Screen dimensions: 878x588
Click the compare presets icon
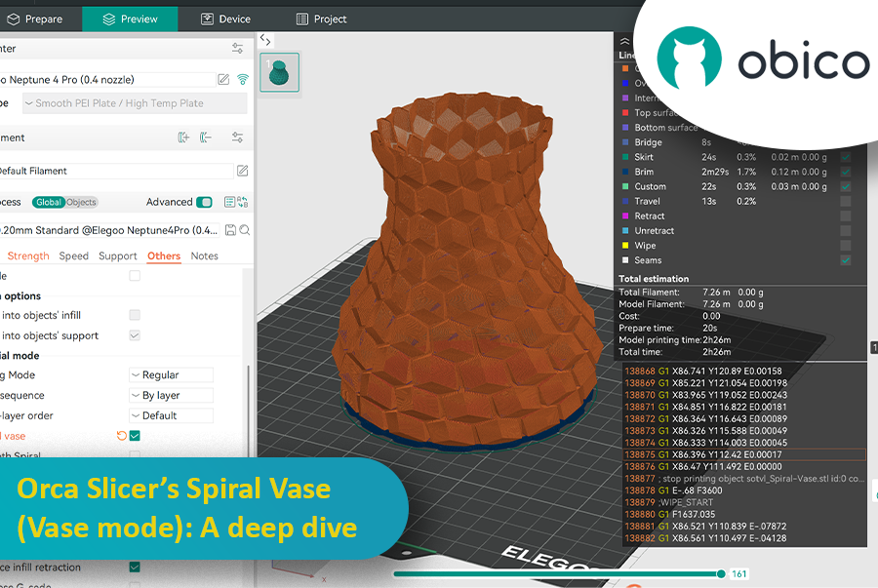pyautogui.click(x=243, y=202)
